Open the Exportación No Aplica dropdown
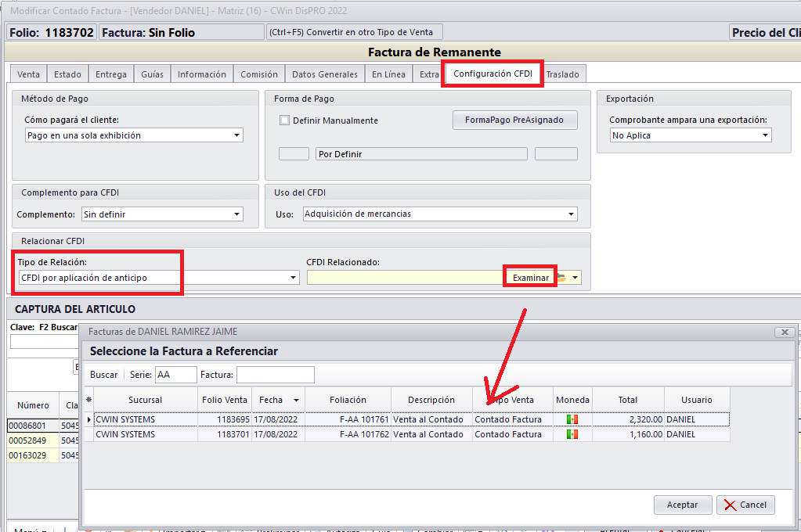801x532 pixels. (765, 135)
